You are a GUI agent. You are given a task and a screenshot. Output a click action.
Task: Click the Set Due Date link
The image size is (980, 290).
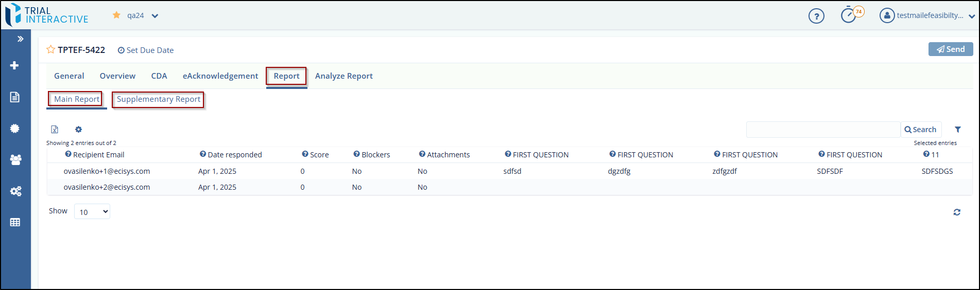pyautogui.click(x=146, y=50)
